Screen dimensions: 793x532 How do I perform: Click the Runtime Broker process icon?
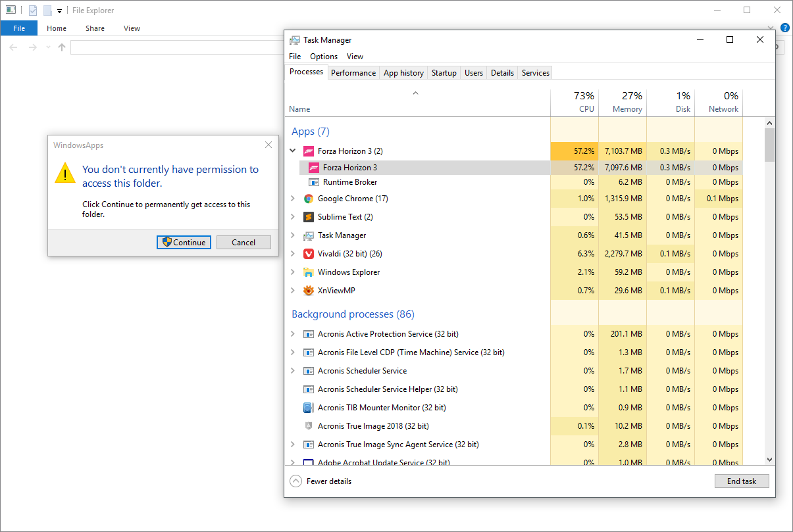pyautogui.click(x=313, y=182)
